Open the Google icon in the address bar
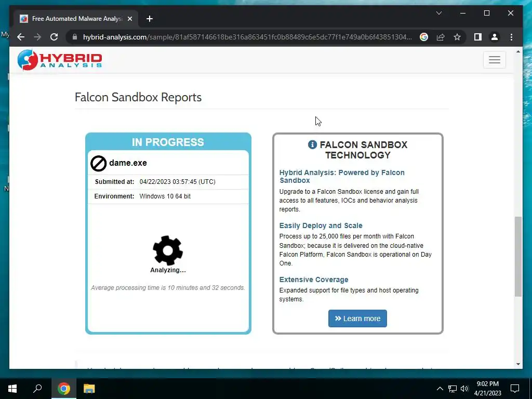Screen dimensions: 532x399 coord(424,37)
